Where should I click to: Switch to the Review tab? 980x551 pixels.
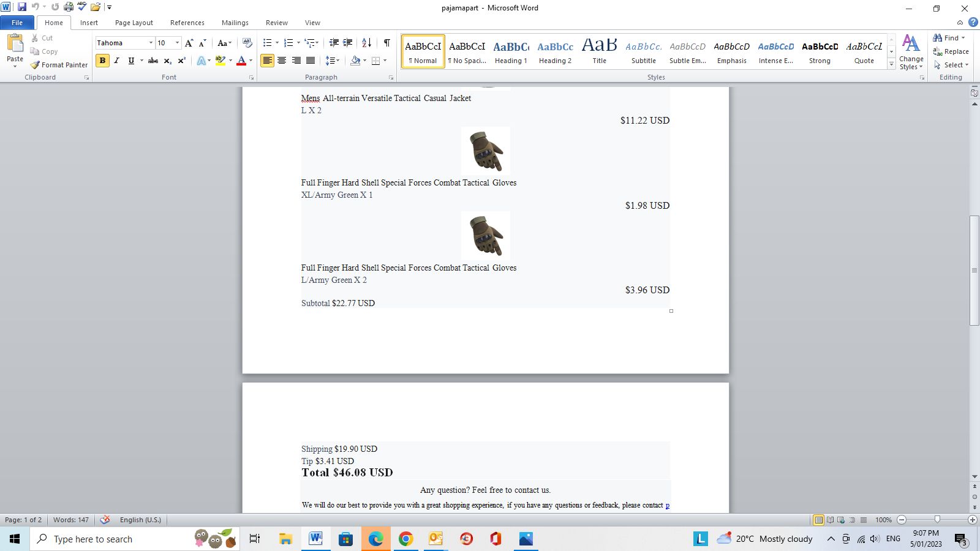[277, 23]
